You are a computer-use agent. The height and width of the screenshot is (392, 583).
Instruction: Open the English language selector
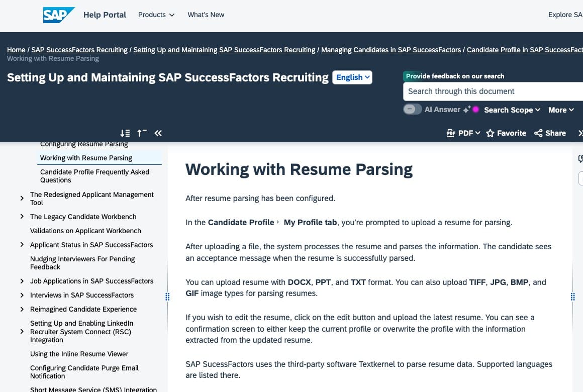(x=352, y=77)
